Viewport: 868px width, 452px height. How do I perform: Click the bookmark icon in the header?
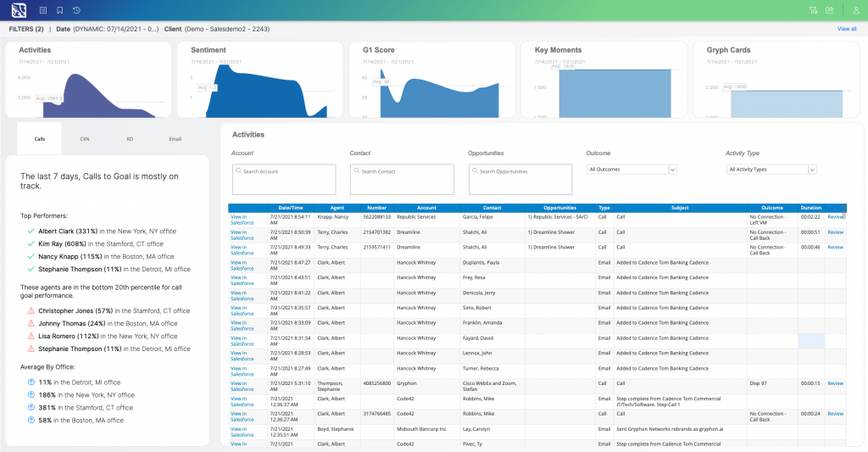tap(60, 10)
